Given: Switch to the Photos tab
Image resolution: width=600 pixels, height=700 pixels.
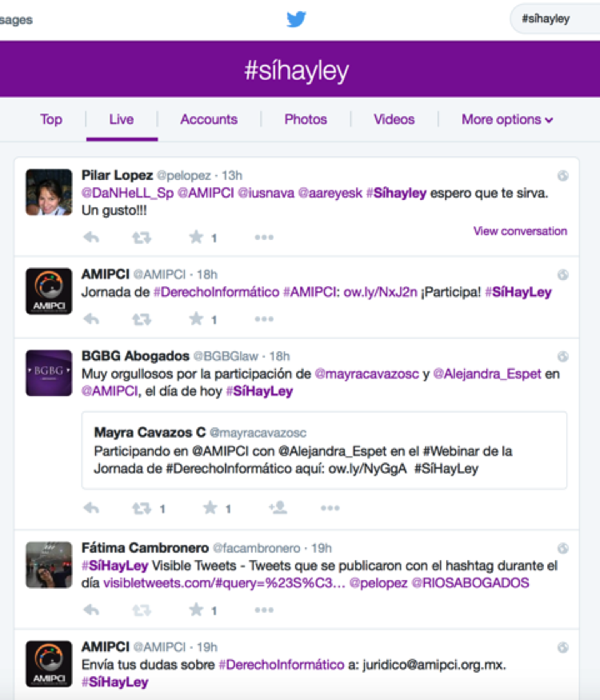Looking at the screenshot, I should coord(306,119).
